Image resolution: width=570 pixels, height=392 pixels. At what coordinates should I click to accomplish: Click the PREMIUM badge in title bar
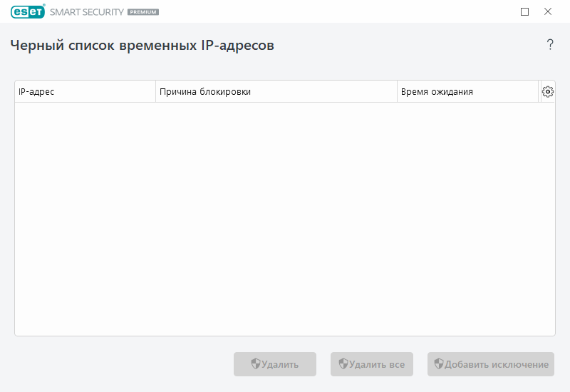143,12
